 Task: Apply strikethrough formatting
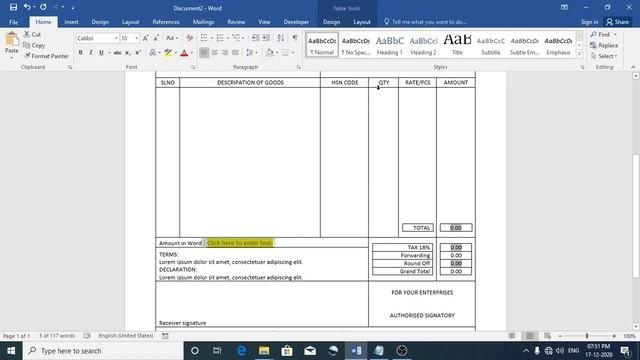(x=117, y=53)
